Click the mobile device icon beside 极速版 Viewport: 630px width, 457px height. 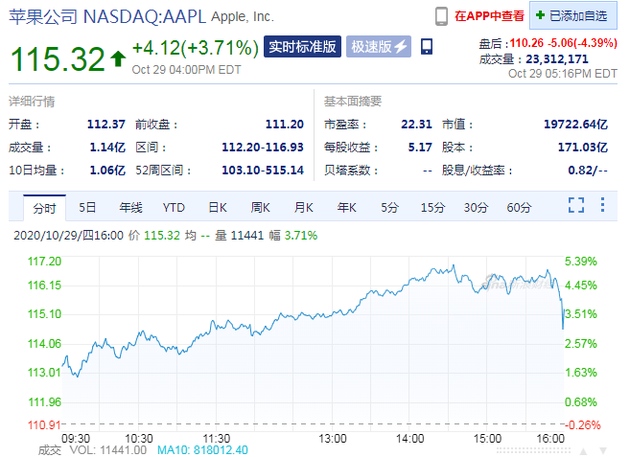click(x=426, y=47)
